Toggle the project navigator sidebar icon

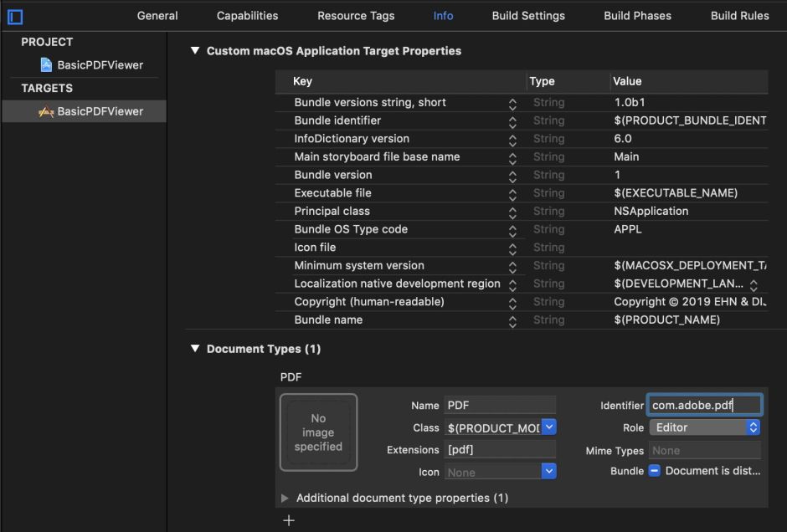(15, 16)
